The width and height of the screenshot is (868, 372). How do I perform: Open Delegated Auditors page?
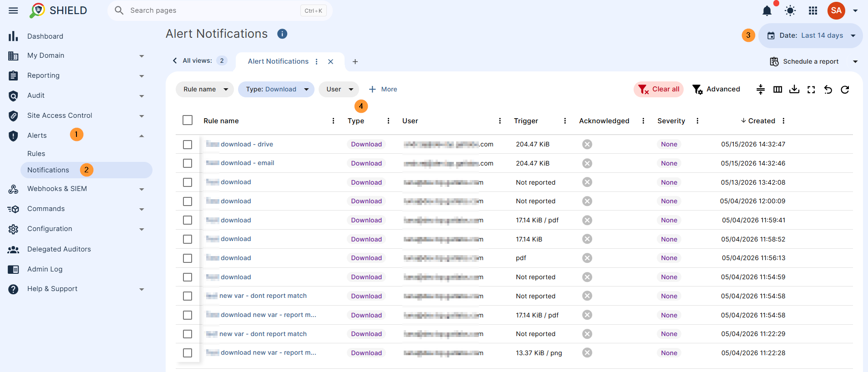click(59, 249)
